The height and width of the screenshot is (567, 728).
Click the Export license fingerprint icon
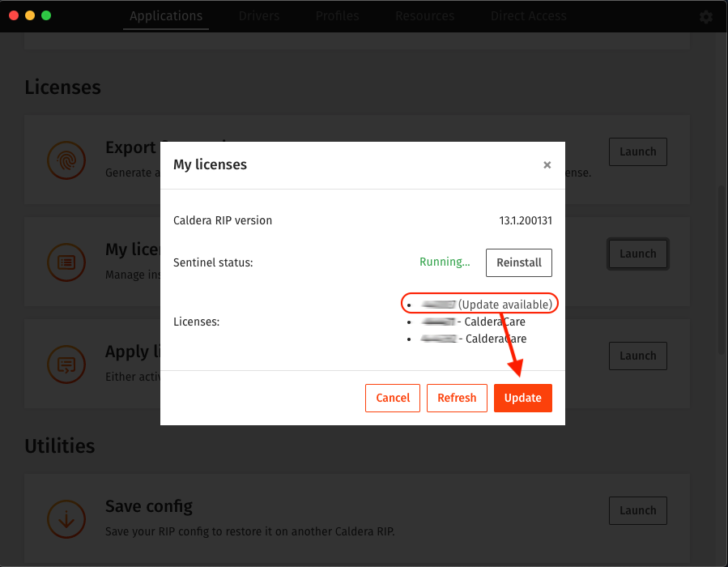[x=66, y=160]
